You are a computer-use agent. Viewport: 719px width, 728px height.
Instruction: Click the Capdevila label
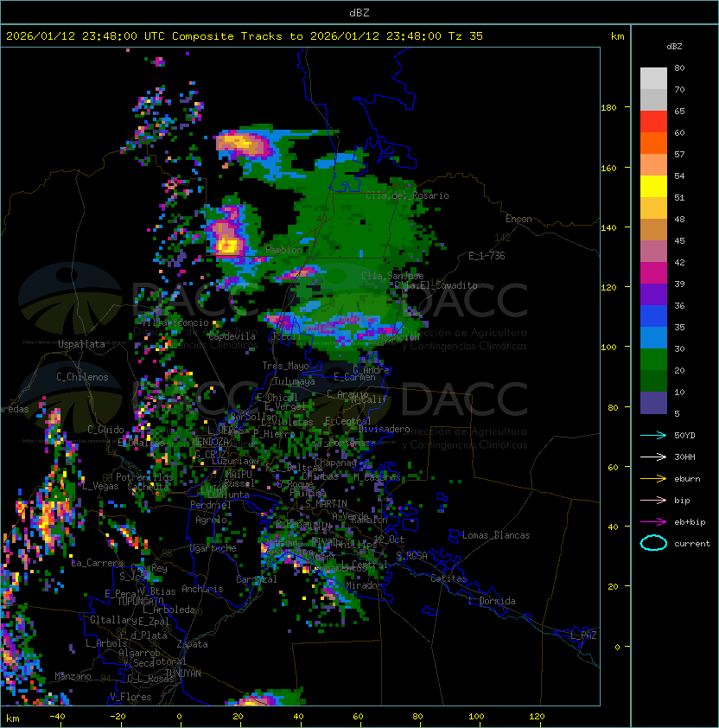232,336
